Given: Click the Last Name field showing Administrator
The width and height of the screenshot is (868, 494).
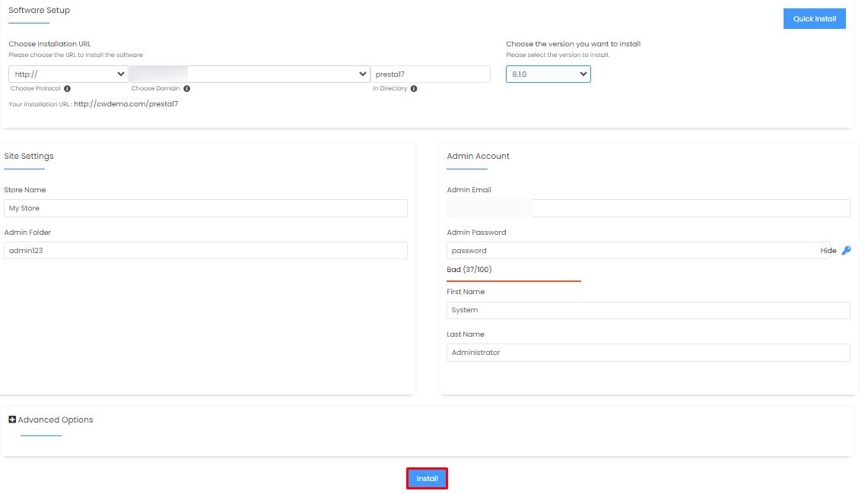Looking at the screenshot, I should click(648, 353).
